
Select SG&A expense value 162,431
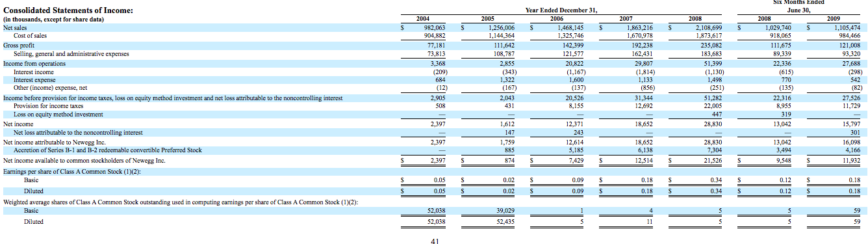[642, 53]
